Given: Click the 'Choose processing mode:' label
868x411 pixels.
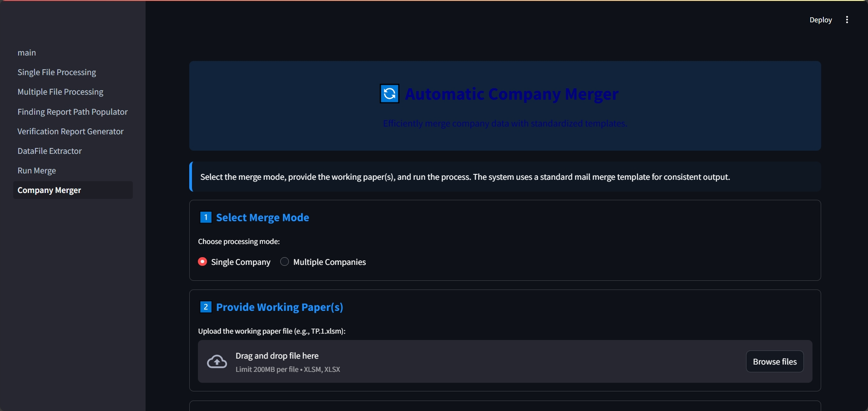Looking at the screenshot, I should pyautogui.click(x=239, y=242).
